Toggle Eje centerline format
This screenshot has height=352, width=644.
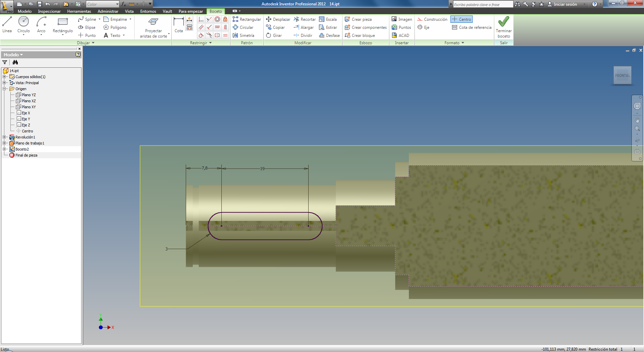click(x=423, y=27)
